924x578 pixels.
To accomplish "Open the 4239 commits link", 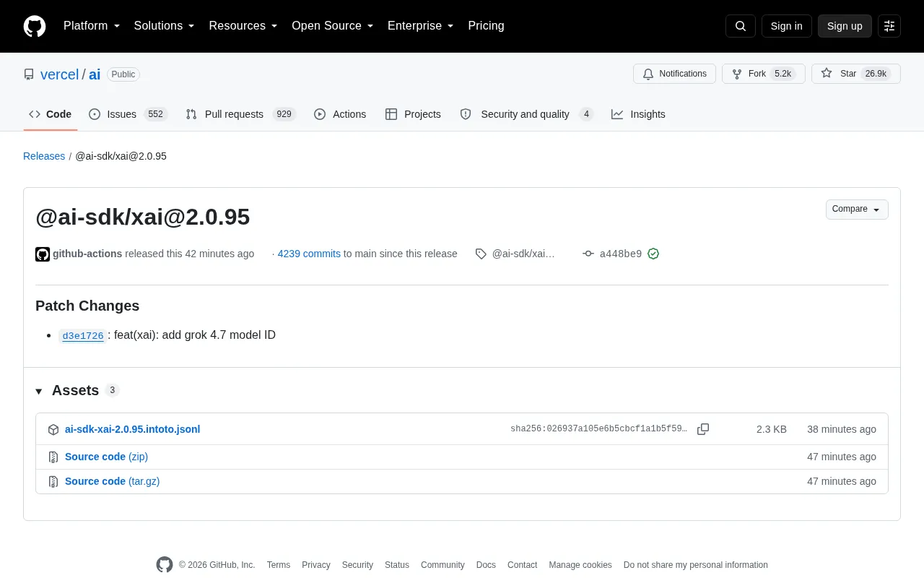I will click(x=309, y=254).
